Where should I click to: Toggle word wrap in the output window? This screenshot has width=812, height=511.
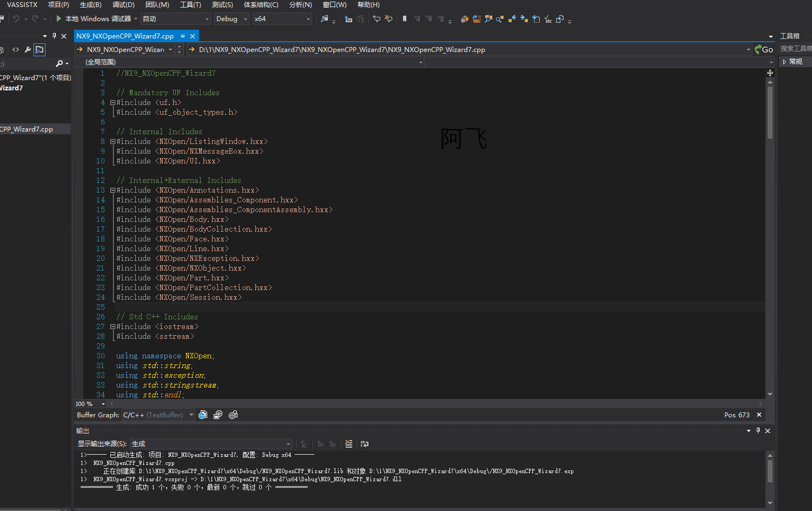pyautogui.click(x=365, y=444)
